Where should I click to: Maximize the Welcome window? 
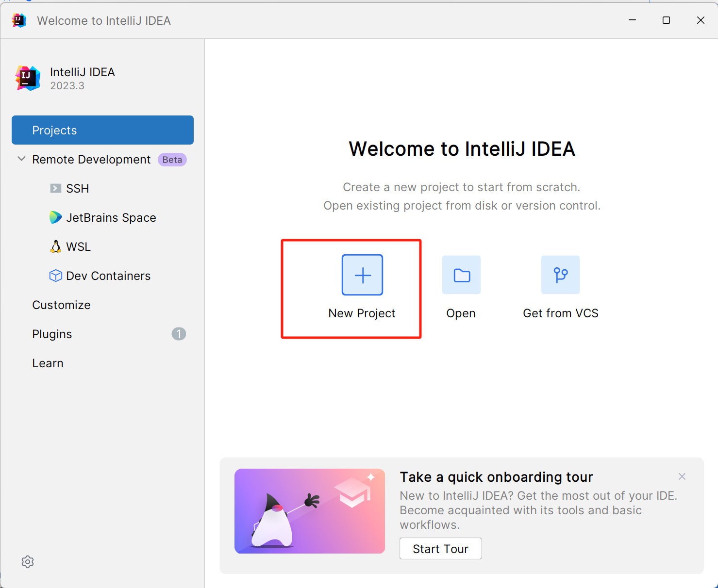pos(666,20)
